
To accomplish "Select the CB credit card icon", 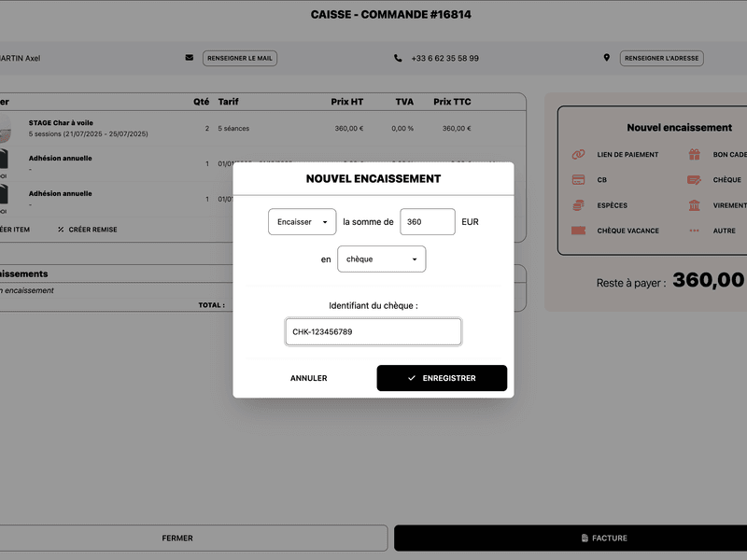I will (x=578, y=180).
